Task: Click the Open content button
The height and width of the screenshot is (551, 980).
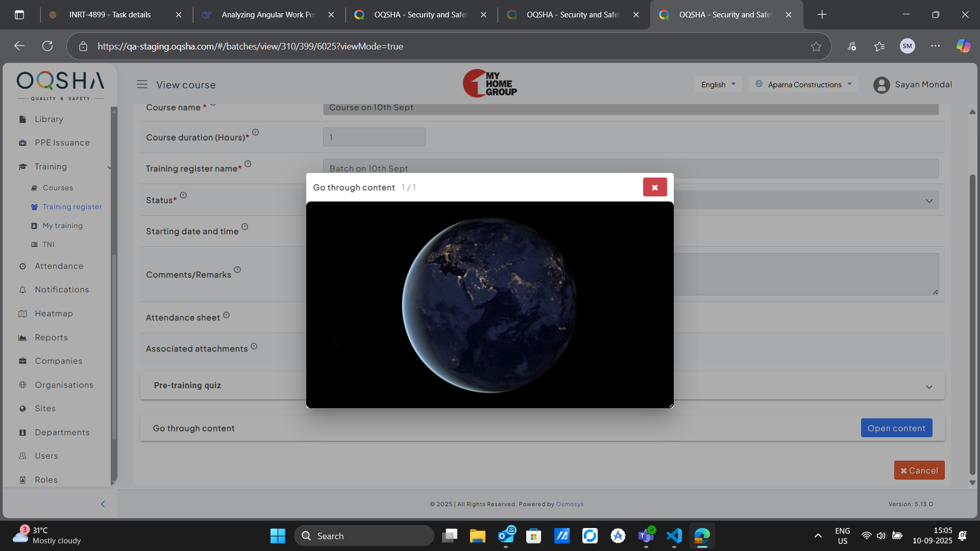Action: click(896, 428)
